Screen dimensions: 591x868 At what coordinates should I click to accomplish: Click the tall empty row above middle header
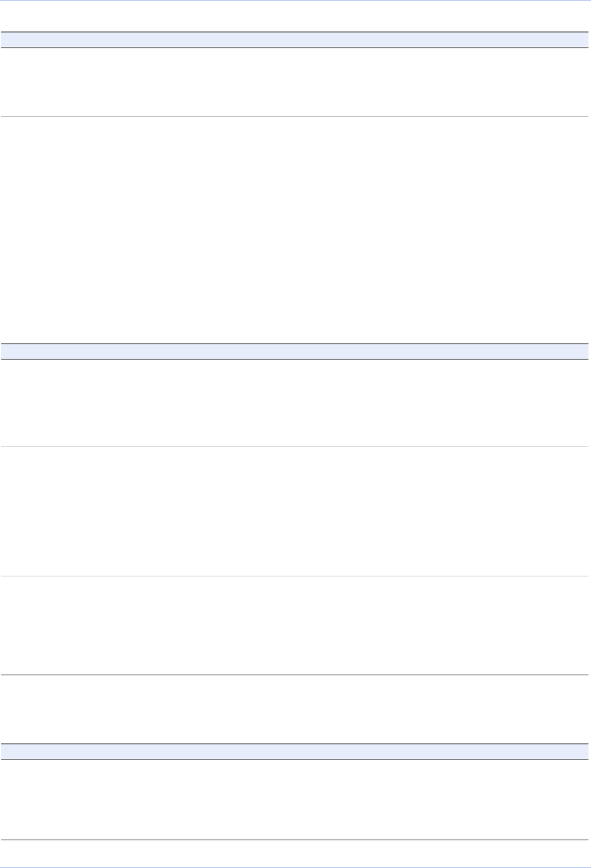click(x=295, y=229)
